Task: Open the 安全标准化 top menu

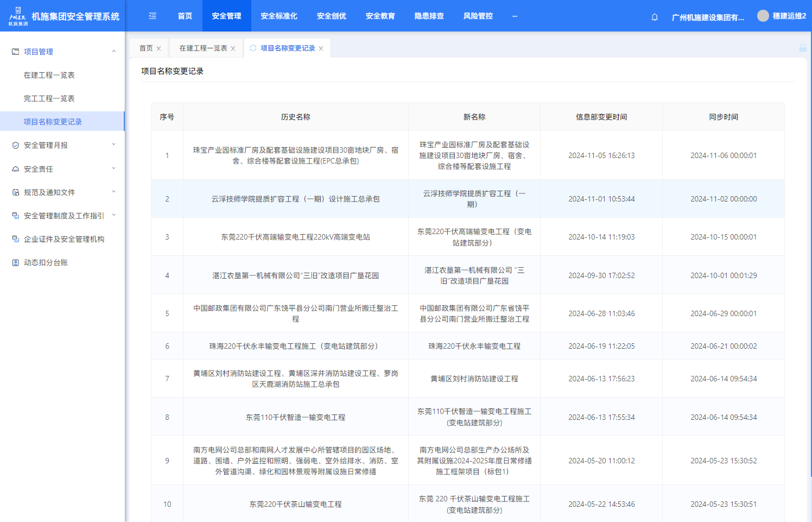Action: (278, 16)
